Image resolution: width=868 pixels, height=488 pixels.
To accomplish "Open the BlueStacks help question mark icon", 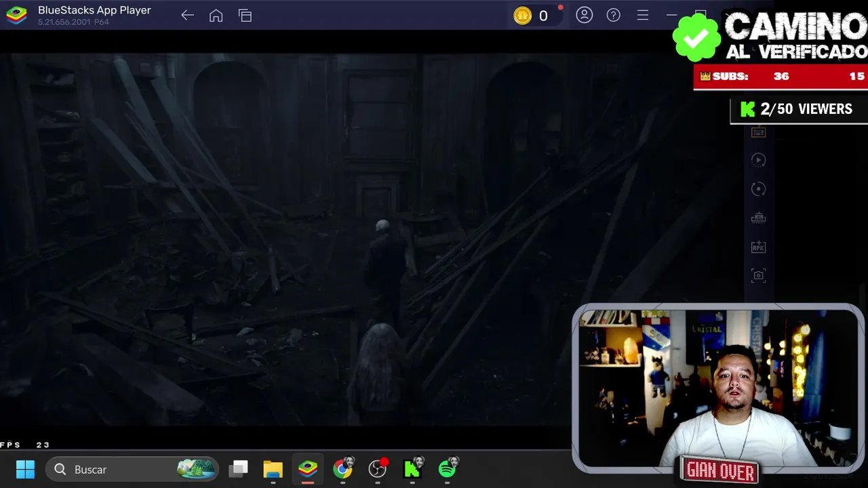I will click(613, 15).
